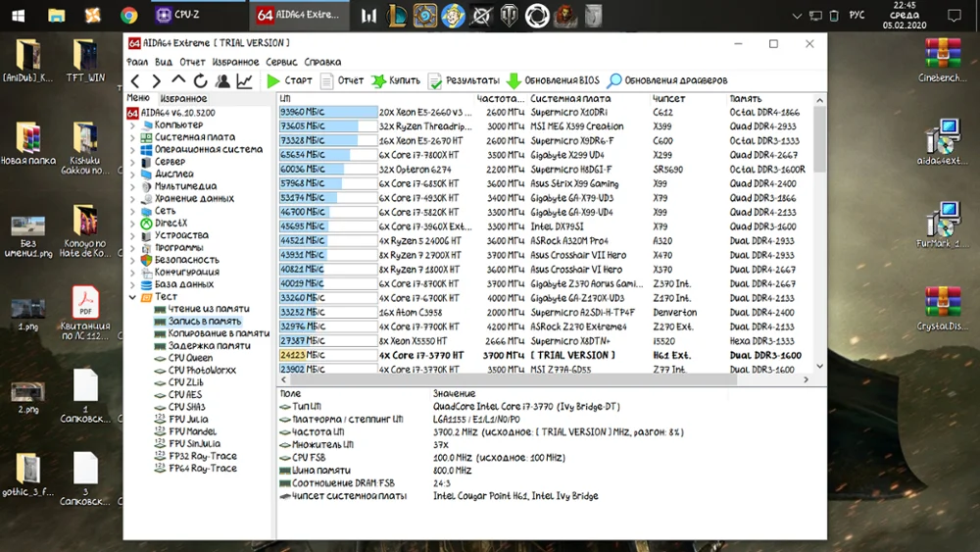980x552 pixels.
Task: Expand the Сервер tree node
Action: click(x=132, y=162)
